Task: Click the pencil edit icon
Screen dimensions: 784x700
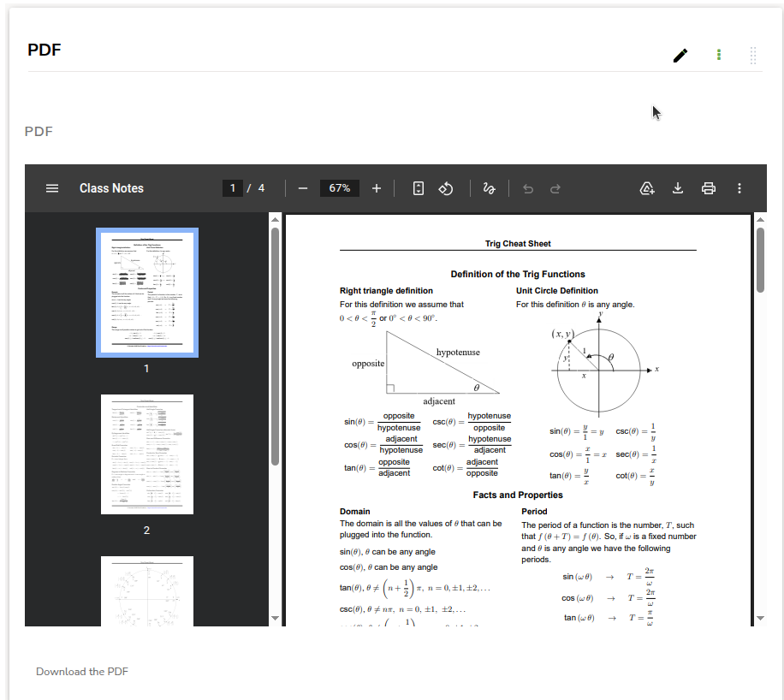Action: click(680, 55)
